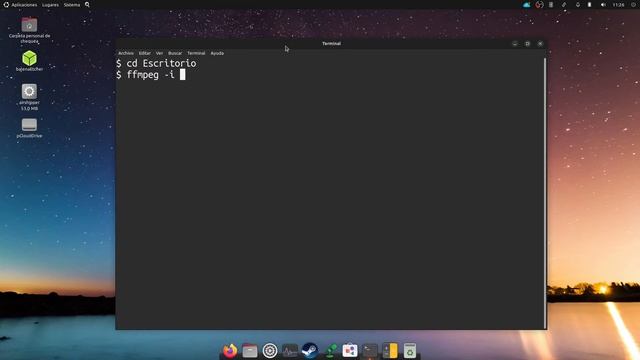Open the Sistema panel menu
Image resolution: width=640 pixels, height=360 pixels.
72,5
